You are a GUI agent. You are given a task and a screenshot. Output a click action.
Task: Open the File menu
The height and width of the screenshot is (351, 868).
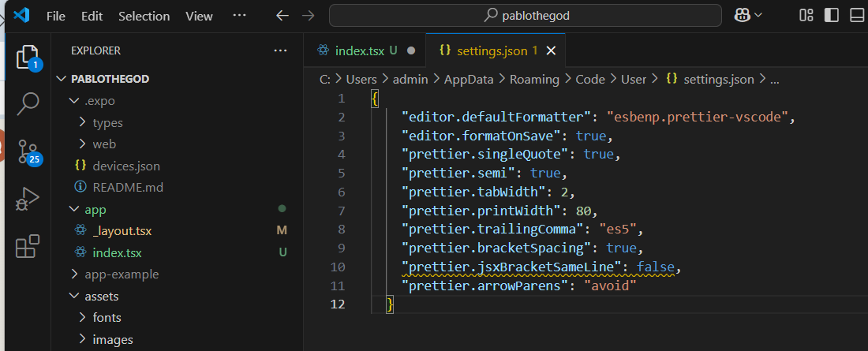56,16
